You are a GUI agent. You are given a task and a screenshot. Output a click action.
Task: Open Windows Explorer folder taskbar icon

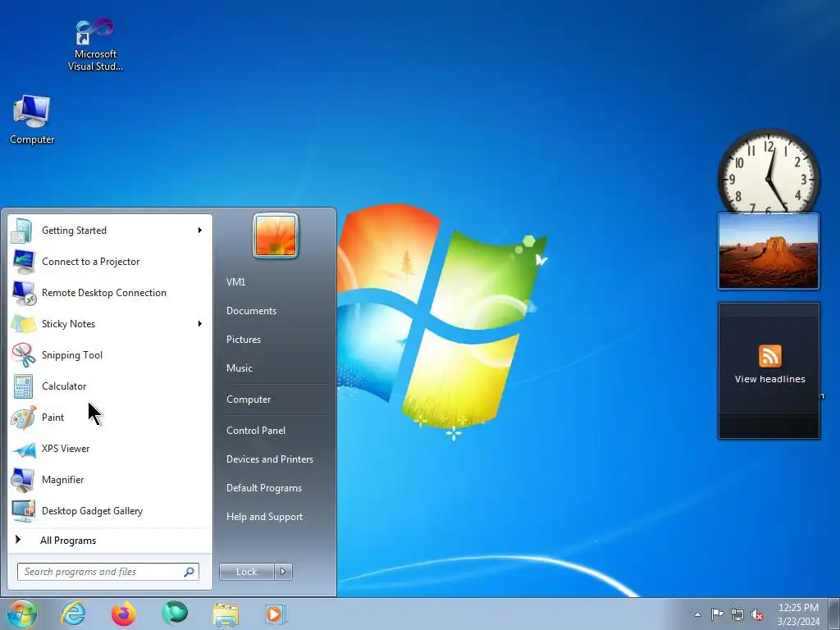click(226, 614)
